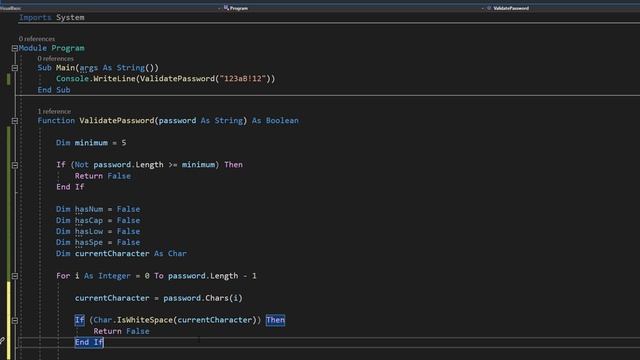Image resolution: width=640 pixels, height=360 pixels.
Task: Click 'Boolean' return type
Action: tap(282, 121)
